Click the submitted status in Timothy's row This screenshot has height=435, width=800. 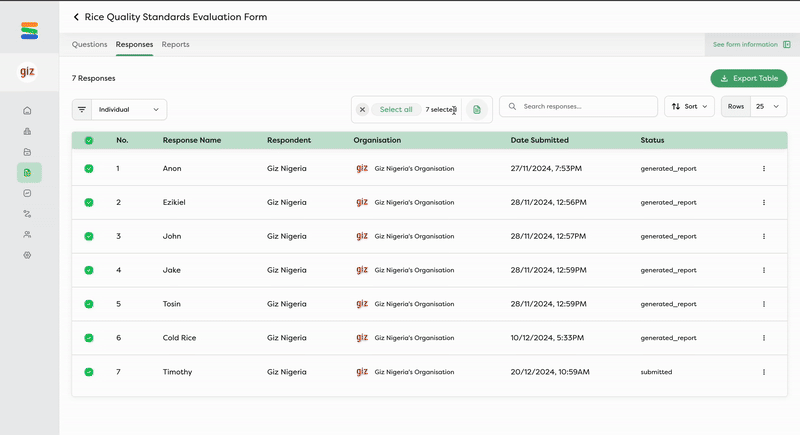click(656, 372)
